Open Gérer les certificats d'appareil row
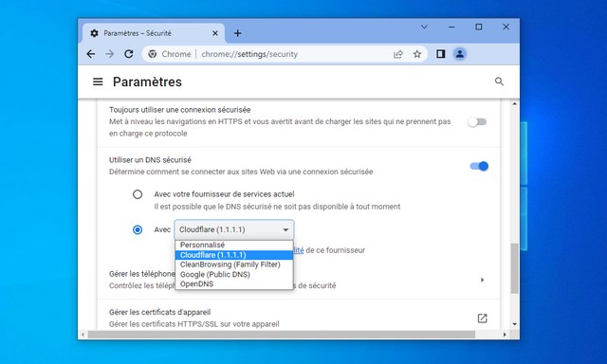Screen dimensions: 607x364 click(x=299, y=318)
